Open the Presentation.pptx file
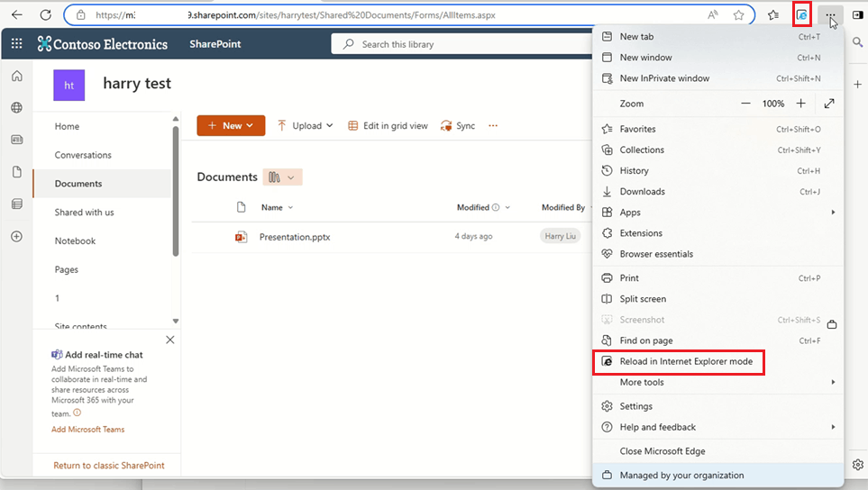 pyautogui.click(x=295, y=237)
